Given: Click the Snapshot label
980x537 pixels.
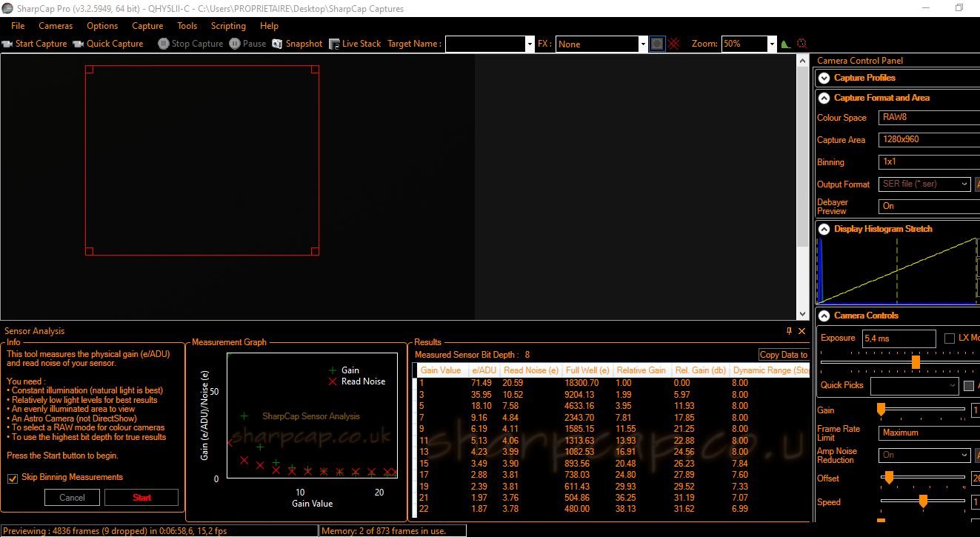Looking at the screenshot, I should click(x=304, y=44).
